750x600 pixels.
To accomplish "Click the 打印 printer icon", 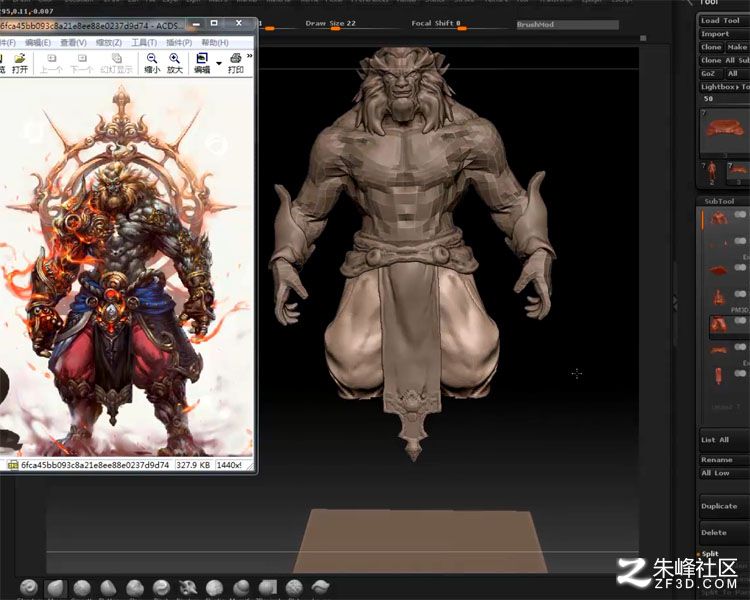I will (235, 63).
